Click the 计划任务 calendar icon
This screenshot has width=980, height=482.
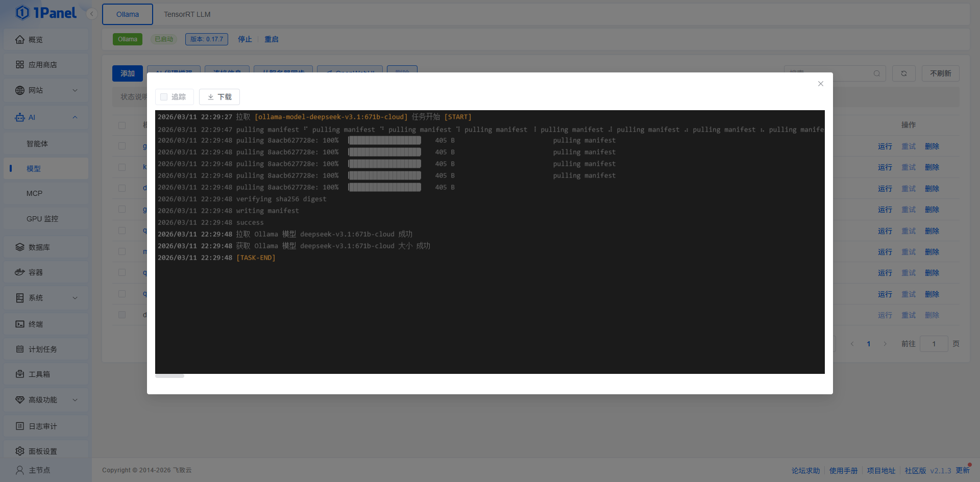pos(20,349)
